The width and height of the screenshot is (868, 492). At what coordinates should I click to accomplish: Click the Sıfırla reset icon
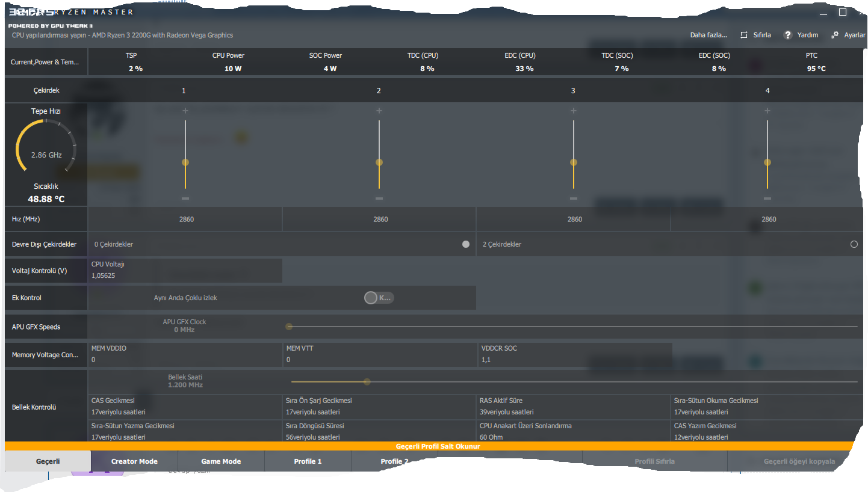click(x=745, y=35)
